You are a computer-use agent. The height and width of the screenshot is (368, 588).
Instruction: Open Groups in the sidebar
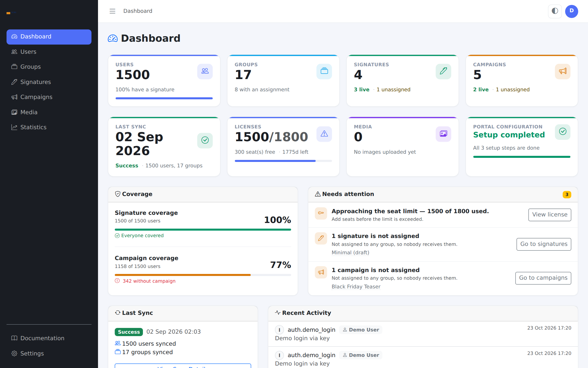coord(49,67)
